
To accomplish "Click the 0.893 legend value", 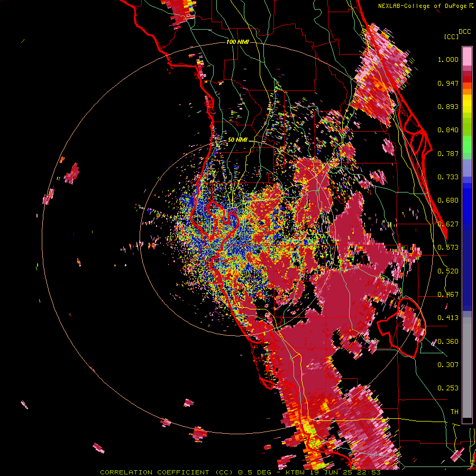I will 448,106.
